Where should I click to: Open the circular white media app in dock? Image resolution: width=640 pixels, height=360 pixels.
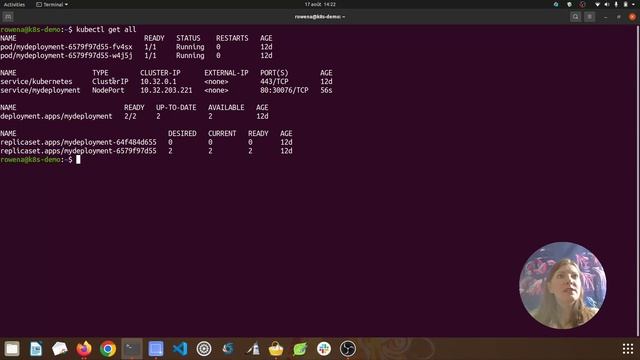coord(204,349)
